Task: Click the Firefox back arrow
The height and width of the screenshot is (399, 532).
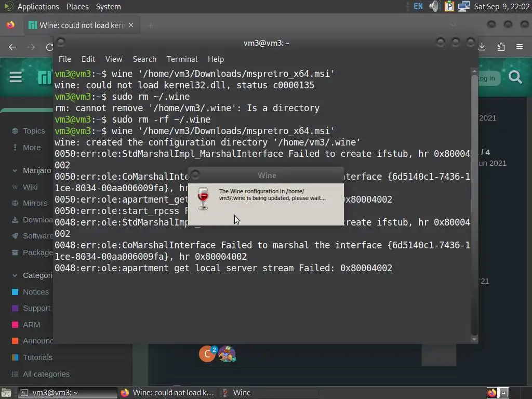Action: pyautogui.click(x=12, y=47)
